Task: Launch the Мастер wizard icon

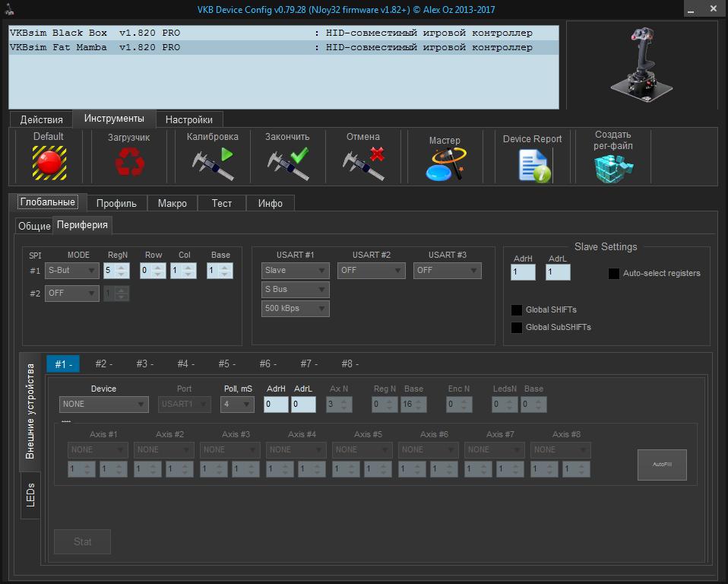Action: tap(445, 164)
